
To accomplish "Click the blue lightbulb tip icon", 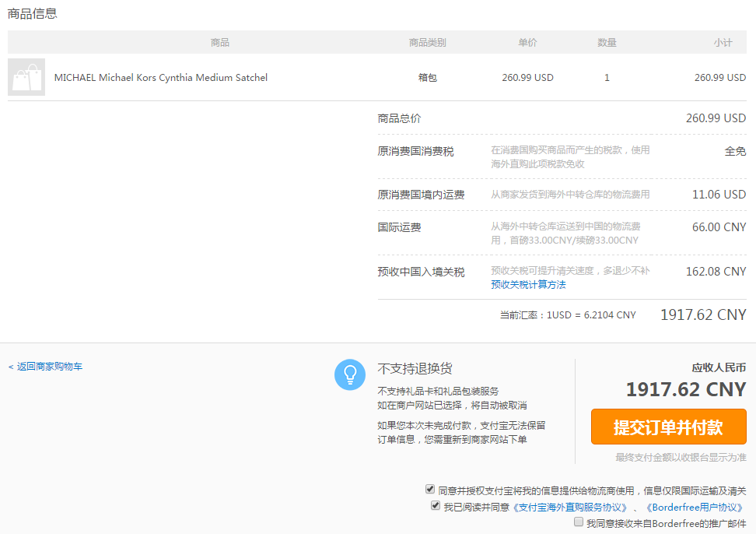I will [350, 374].
